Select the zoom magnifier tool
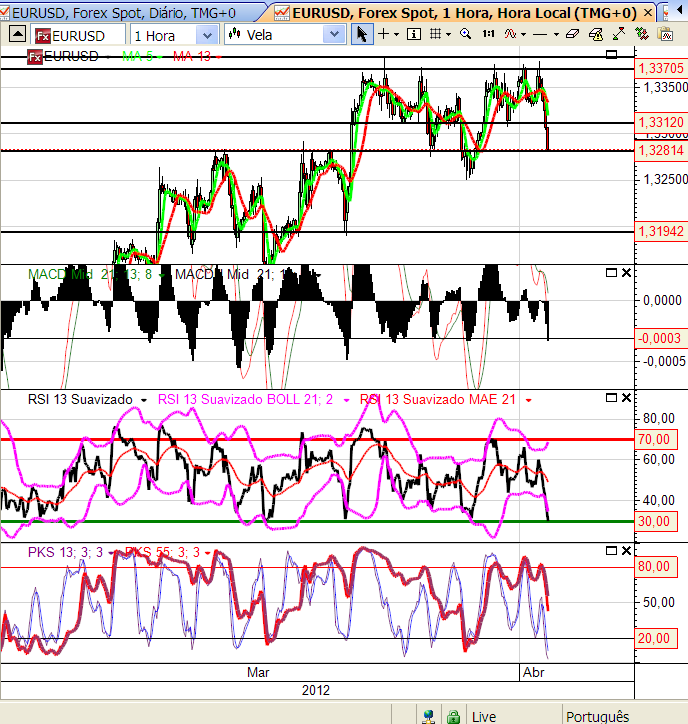 (465, 34)
